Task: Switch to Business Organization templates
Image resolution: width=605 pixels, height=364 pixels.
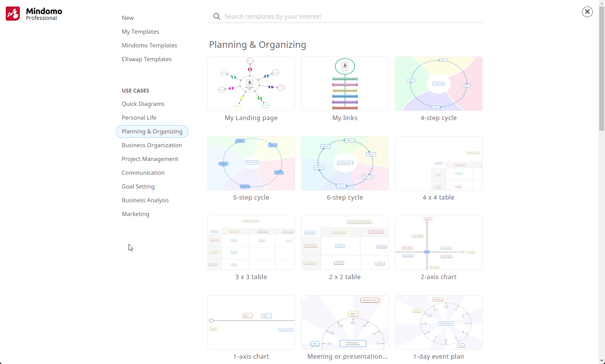Action: [x=152, y=145]
